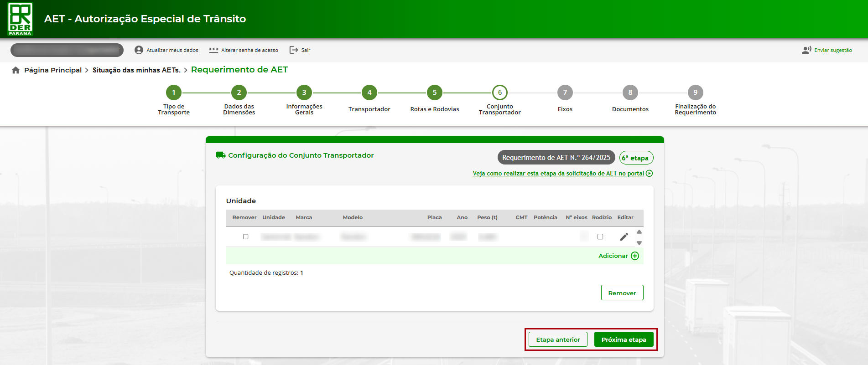Click the user profile icon in toolbar
The width and height of the screenshot is (868, 365).
(x=139, y=50)
